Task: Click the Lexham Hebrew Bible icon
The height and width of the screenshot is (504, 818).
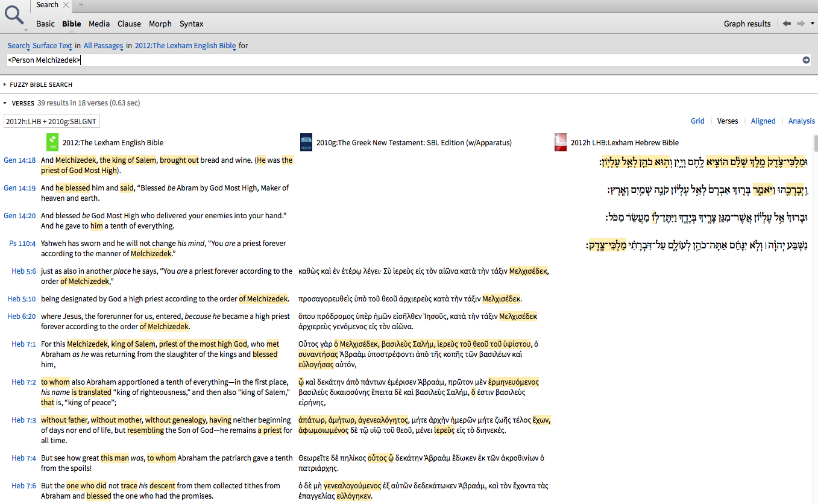Action: (561, 143)
